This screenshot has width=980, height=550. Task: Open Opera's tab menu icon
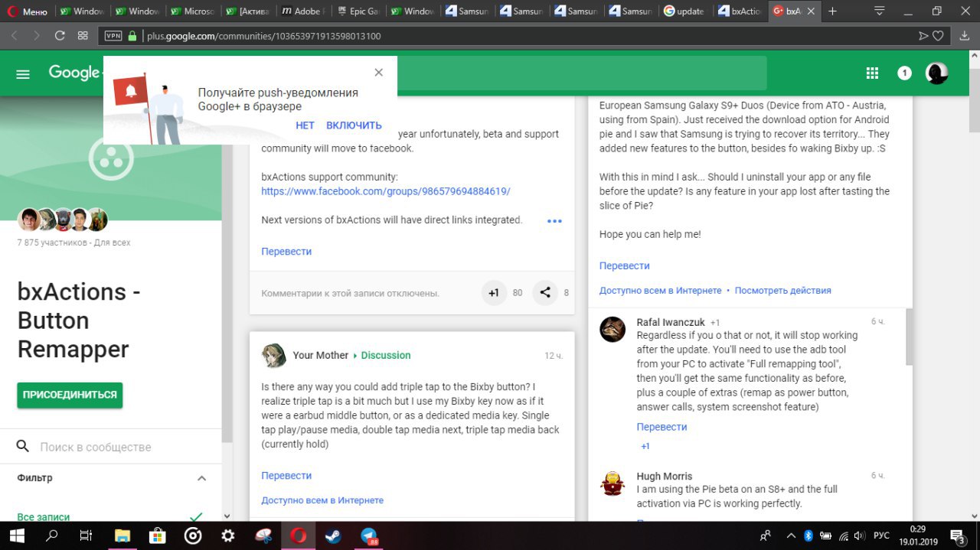click(x=880, y=11)
